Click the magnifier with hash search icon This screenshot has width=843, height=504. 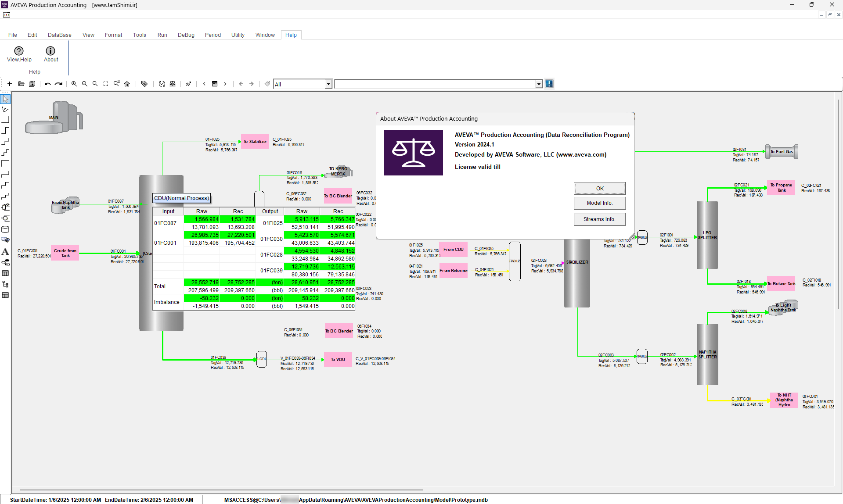click(116, 84)
